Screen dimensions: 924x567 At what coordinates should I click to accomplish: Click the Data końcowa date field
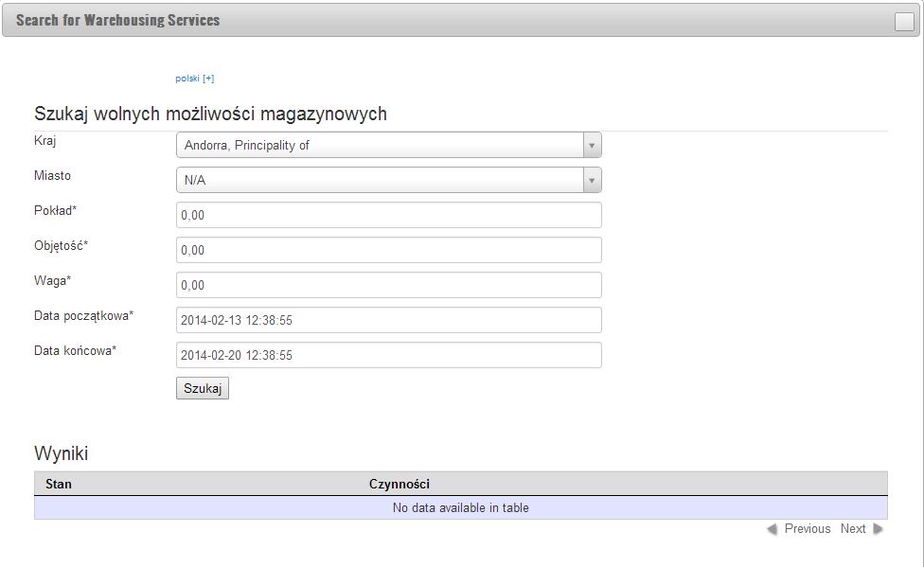pyautogui.click(x=388, y=355)
